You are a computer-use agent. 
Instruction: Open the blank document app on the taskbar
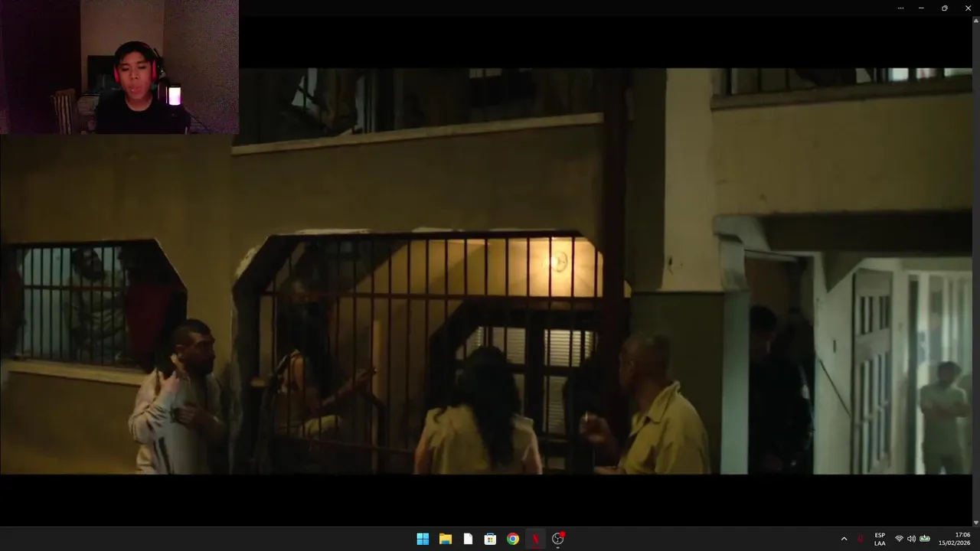click(x=468, y=539)
